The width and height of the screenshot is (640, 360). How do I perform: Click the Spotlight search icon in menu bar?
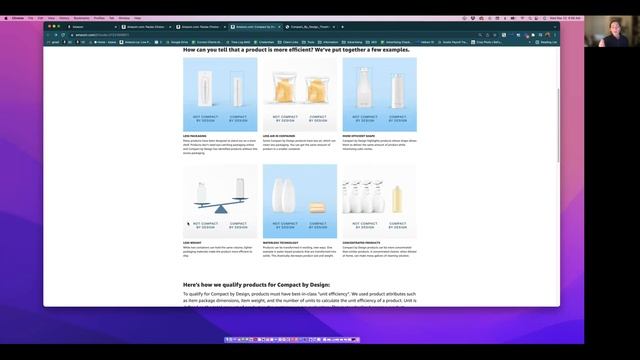click(530, 18)
